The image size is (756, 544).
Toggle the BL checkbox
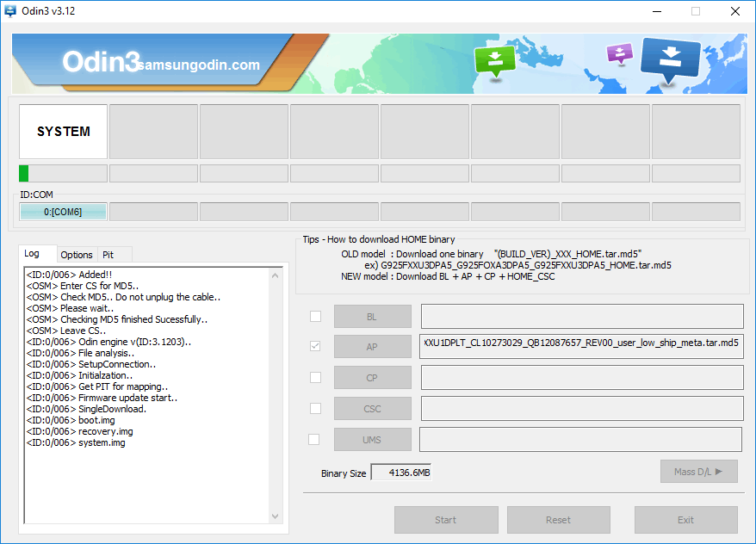click(x=315, y=316)
